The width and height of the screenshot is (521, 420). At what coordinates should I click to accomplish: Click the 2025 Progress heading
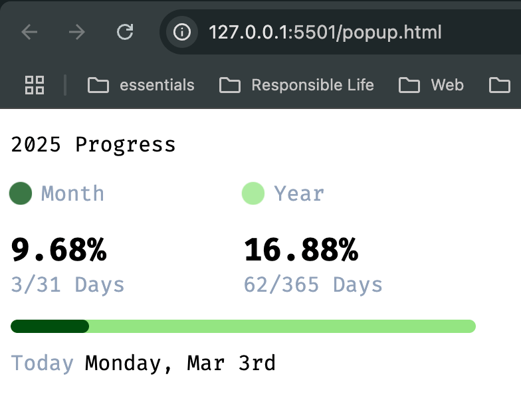[x=93, y=145]
